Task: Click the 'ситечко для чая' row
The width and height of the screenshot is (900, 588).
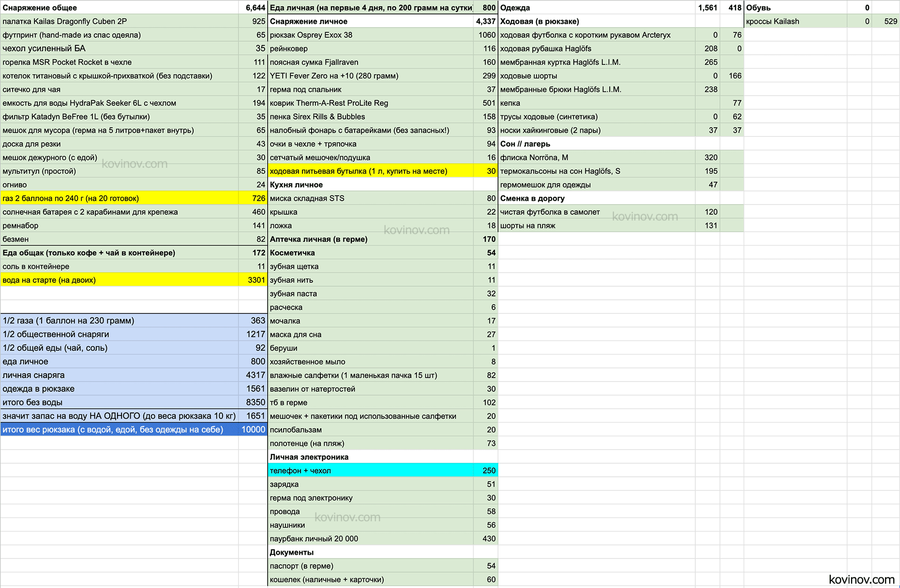Action: pos(120,89)
